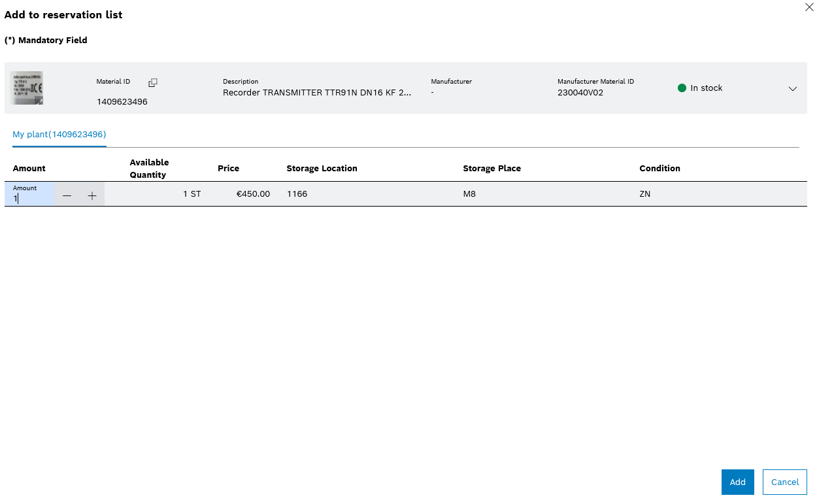
Task: Cancel adding to the reservation list
Action: (x=785, y=482)
